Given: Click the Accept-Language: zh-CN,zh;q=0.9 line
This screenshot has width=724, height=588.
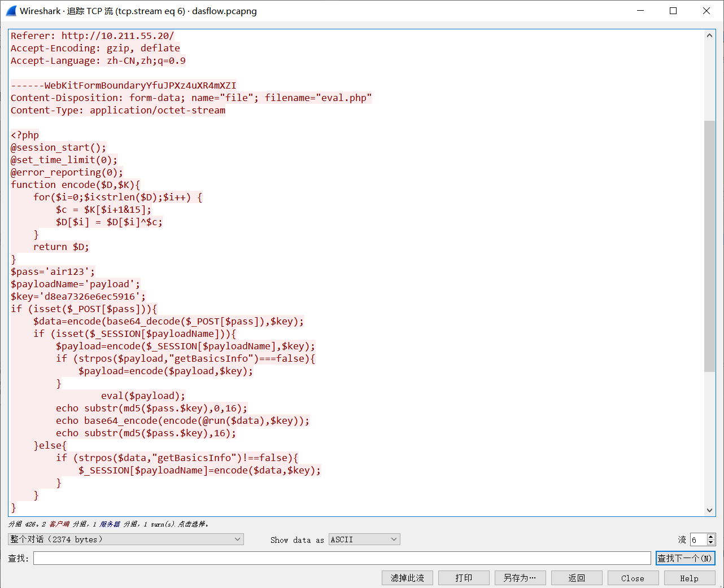Looking at the screenshot, I should 98,60.
